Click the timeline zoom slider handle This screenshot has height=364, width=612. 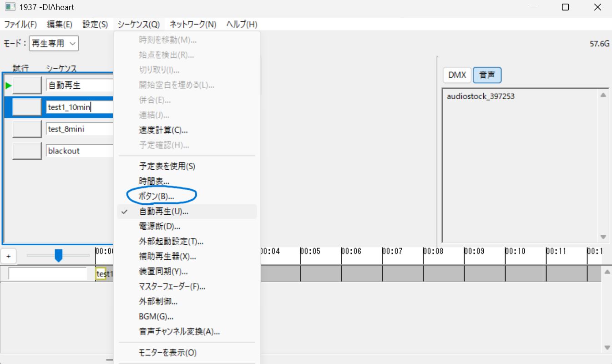(58, 256)
